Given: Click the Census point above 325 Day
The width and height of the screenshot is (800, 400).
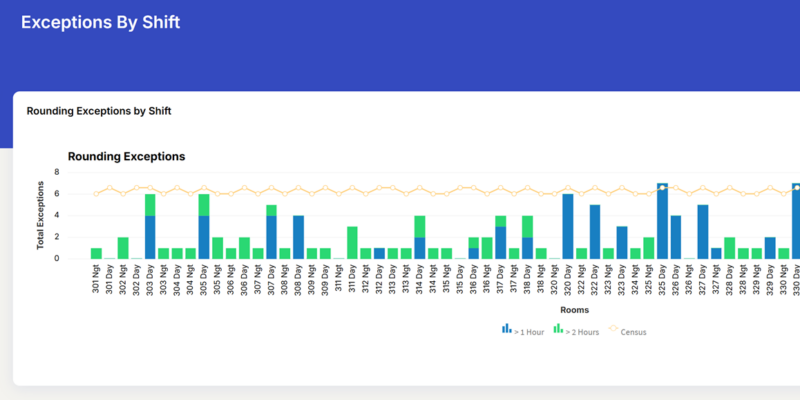Looking at the screenshot, I should pos(662,187).
